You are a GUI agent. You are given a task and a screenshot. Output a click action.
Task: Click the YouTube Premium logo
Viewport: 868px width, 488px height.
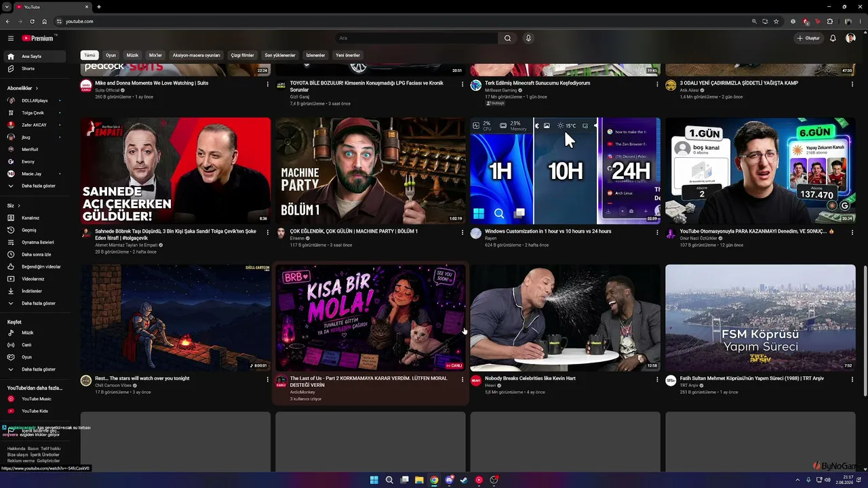pos(37,38)
